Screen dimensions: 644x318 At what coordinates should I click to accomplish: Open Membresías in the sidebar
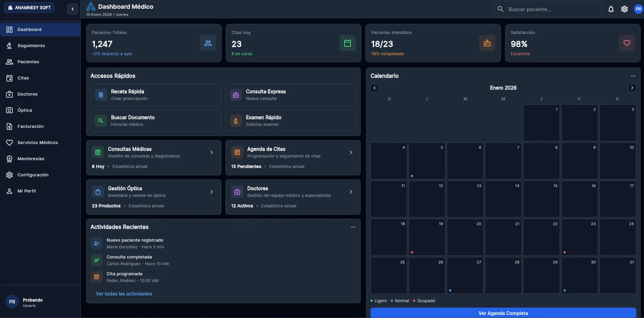click(40, 159)
